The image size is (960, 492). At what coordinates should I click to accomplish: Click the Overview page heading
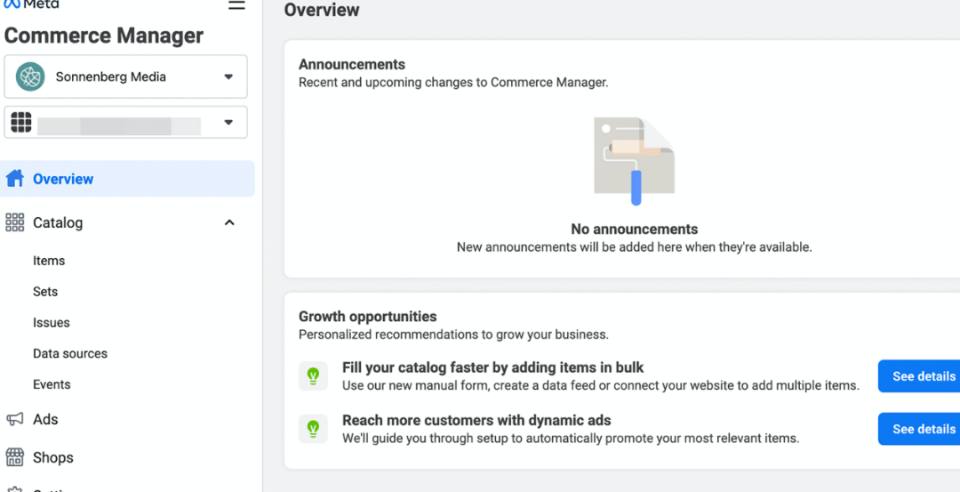pos(321,10)
